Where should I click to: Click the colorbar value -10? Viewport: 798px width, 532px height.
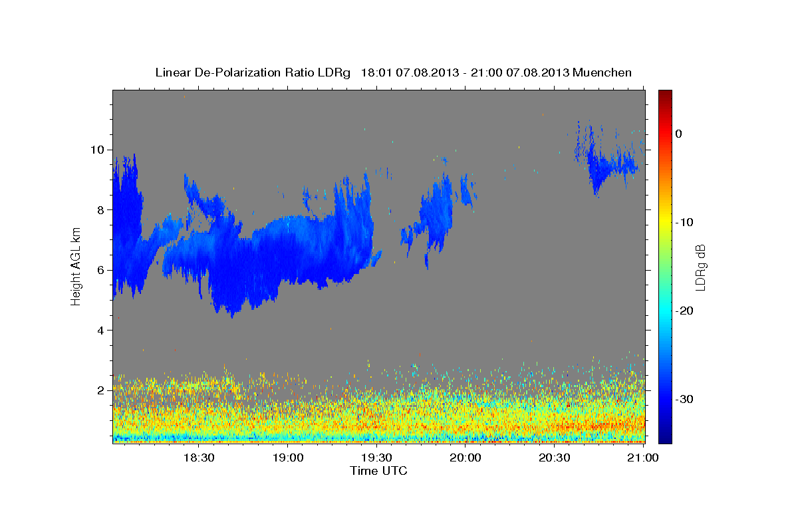[x=685, y=222]
